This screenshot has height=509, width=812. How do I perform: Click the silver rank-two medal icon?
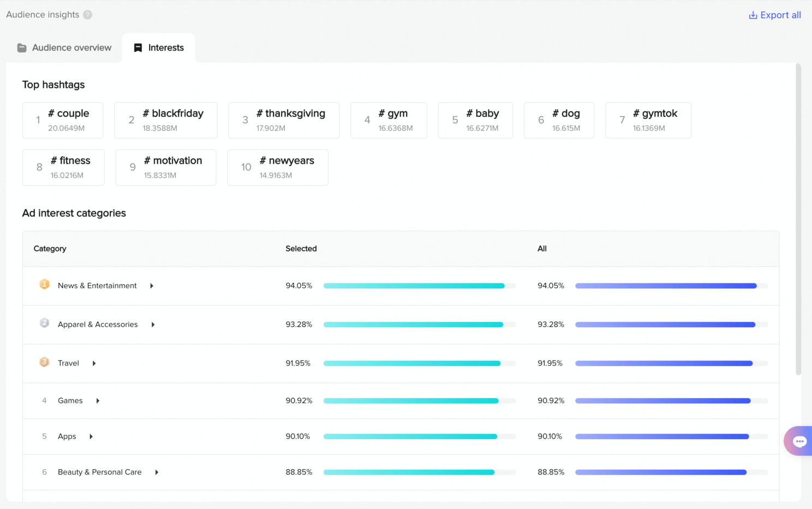44,323
